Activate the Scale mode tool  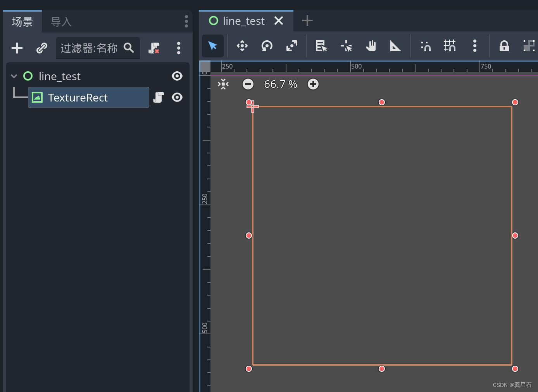pyautogui.click(x=292, y=46)
